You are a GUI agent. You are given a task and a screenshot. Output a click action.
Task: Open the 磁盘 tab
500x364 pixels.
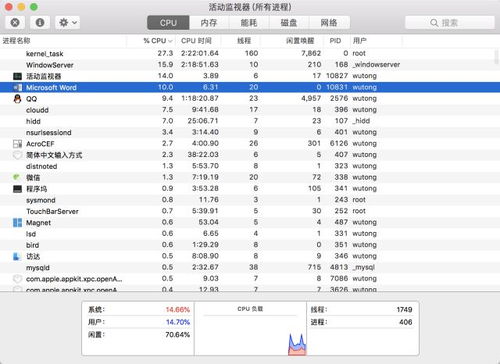pos(289,23)
